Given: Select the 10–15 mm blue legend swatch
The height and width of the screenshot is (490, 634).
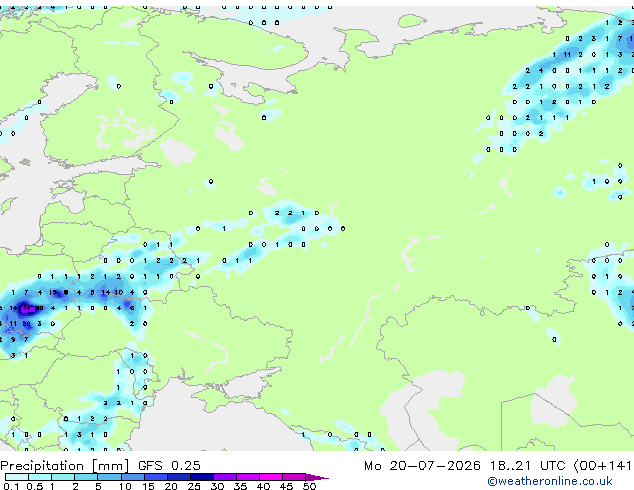Looking at the screenshot, I should 133,477.
